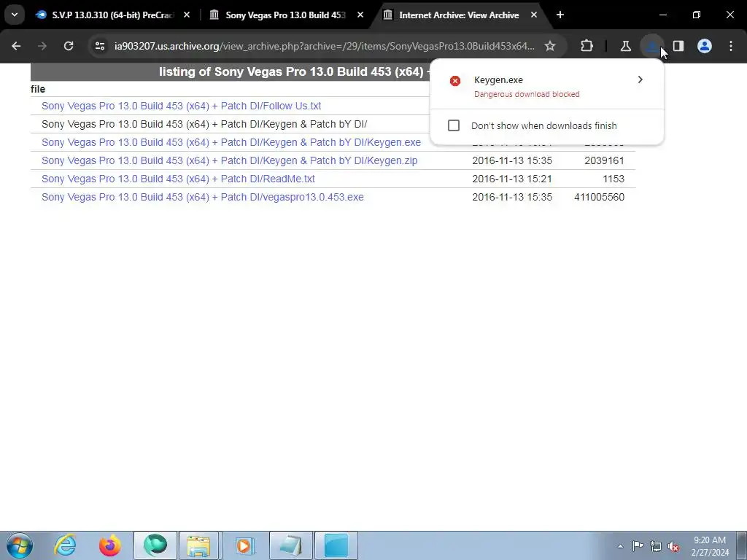
Task: Click the address bar URL
Action: 324,46
